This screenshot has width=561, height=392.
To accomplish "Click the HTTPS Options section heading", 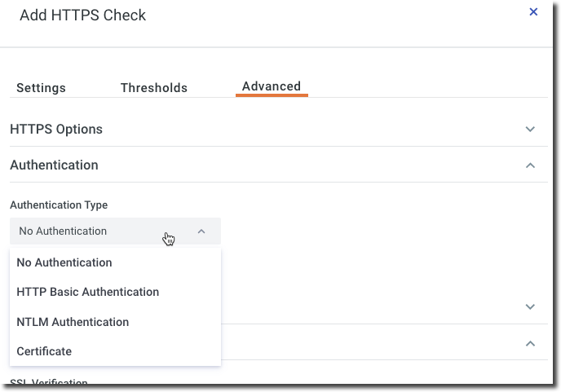I will [x=56, y=130].
